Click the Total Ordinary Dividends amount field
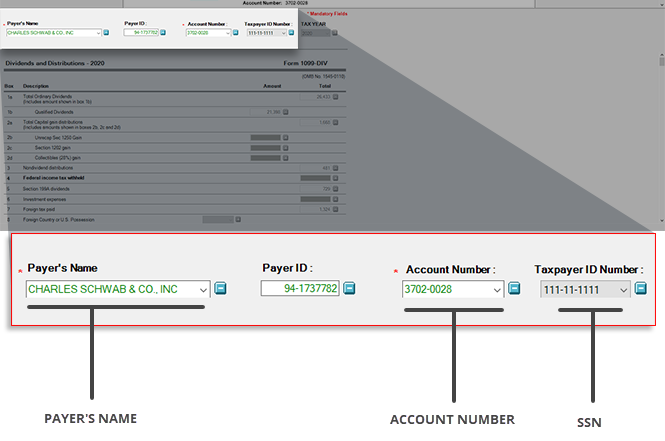Image resolution: width=665 pixels, height=441 pixels. pos(315,97)
